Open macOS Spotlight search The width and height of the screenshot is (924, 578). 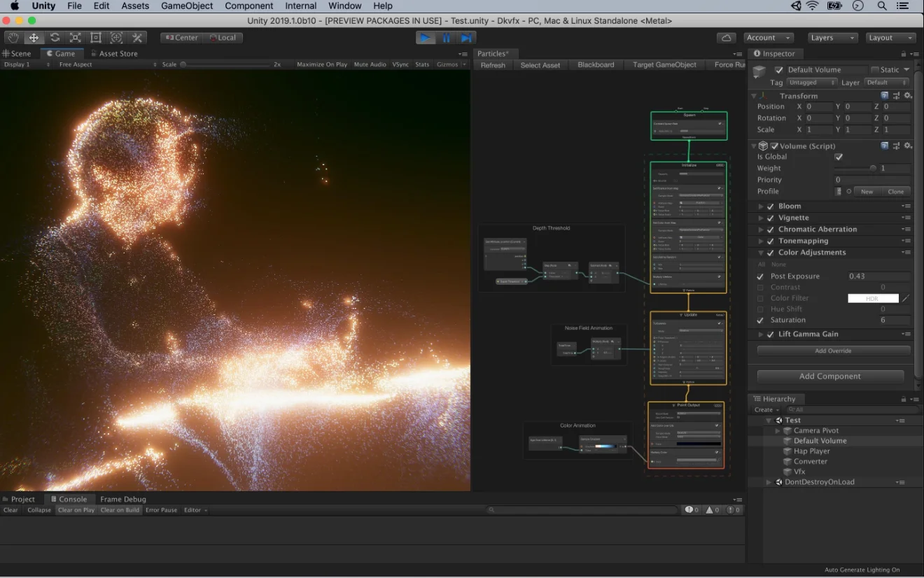pyautogui.click(x=882, y=6)
